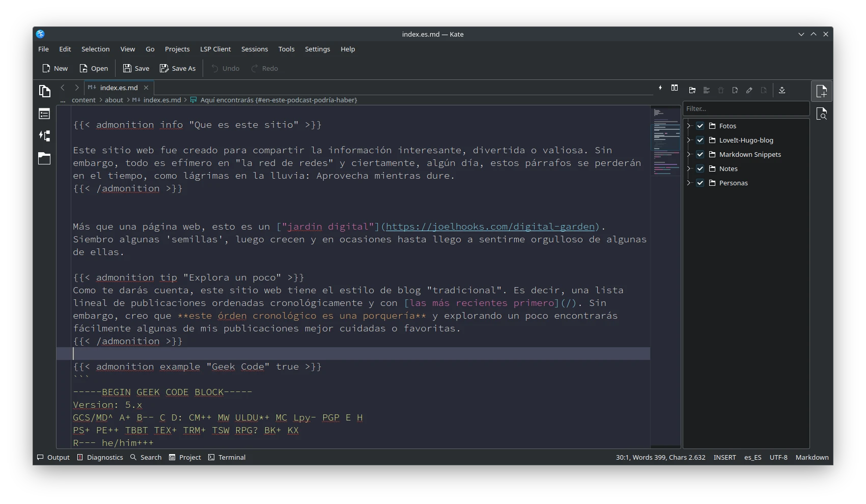Click the snippets Filter input field

tap(745, 109)
